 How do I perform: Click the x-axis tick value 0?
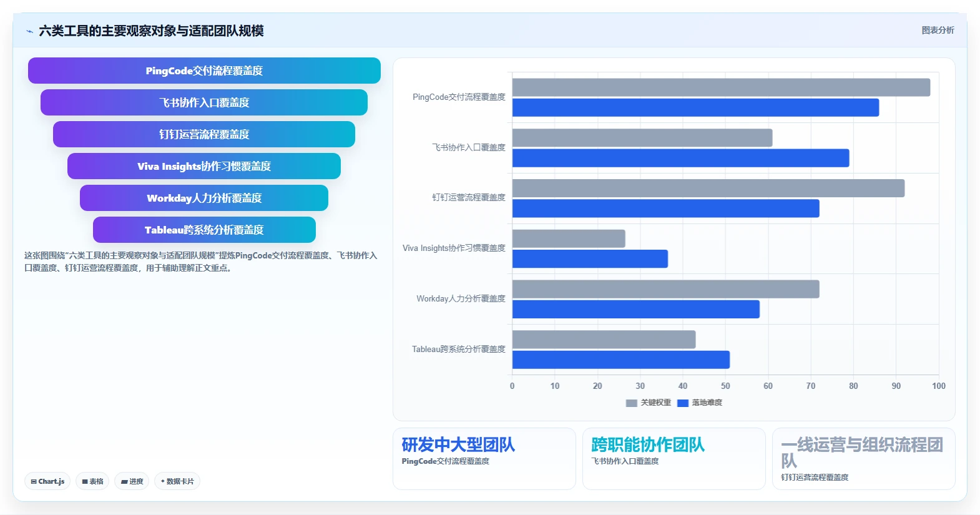point(512,386)
